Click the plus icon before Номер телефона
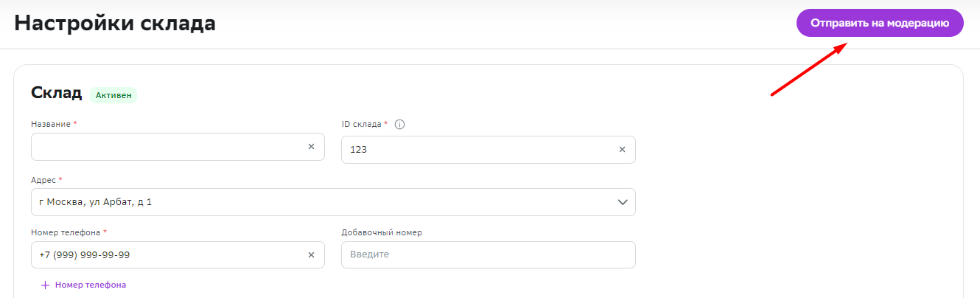Screen dimensions: 980x298 (x=45, y=285)
